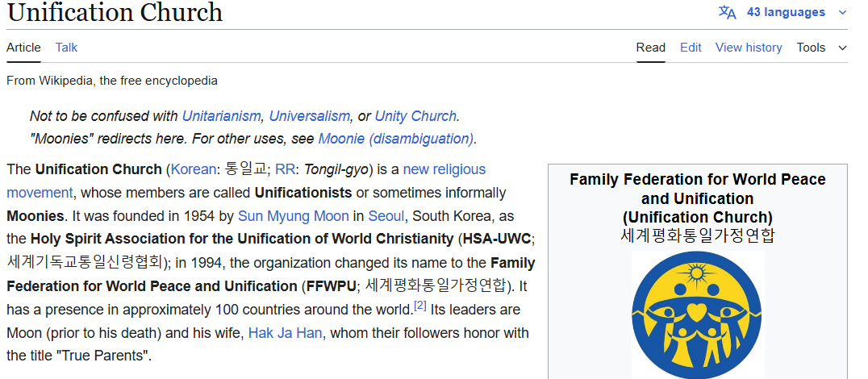This screenshot has height=379, width=868.
Task: Click the HSA-UWC abbreviation text
Action: point(497,239)
